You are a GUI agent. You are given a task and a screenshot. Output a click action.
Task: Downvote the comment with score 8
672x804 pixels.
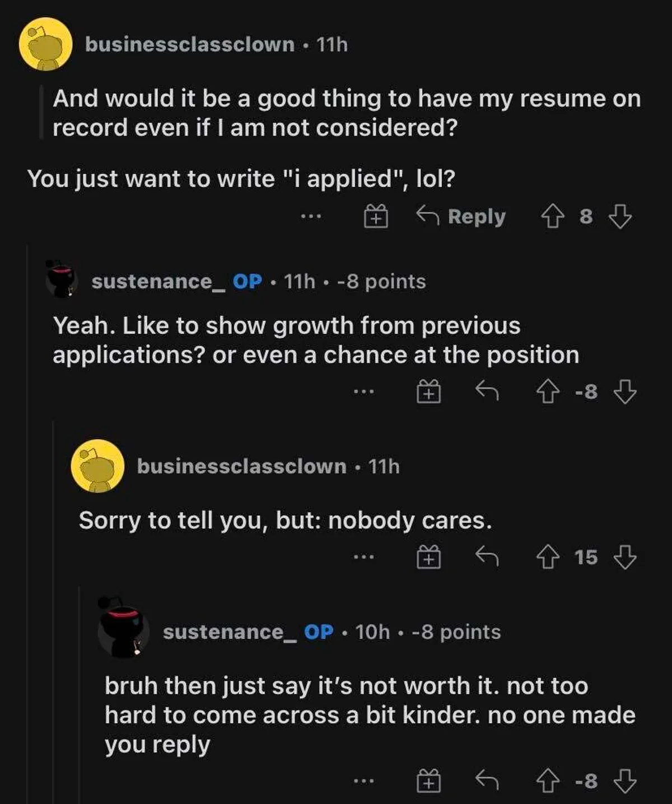coord(620,216)
